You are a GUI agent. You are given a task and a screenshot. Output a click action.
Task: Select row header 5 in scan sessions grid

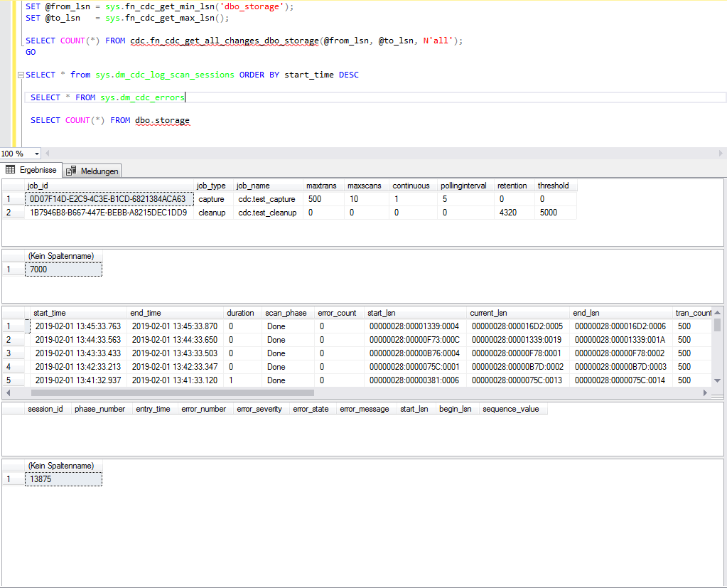14,380
